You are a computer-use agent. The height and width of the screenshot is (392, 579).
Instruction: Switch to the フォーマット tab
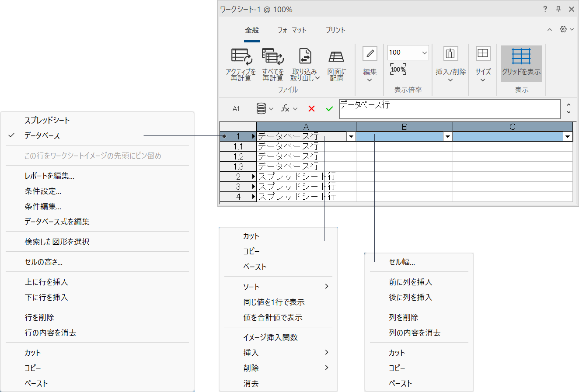(292, 30)
